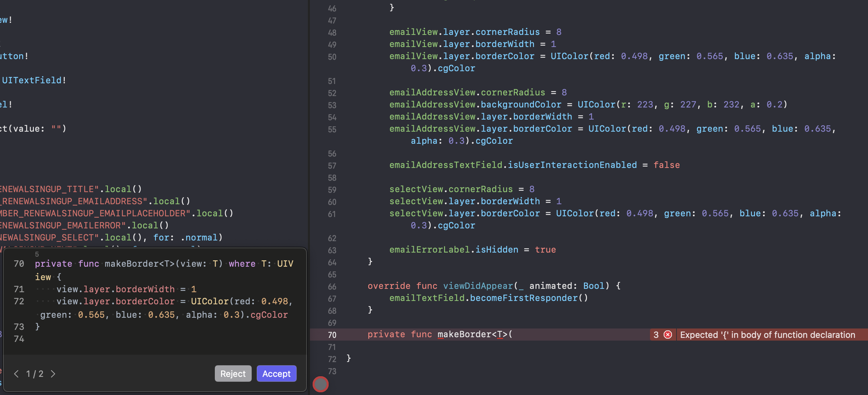The image size is (868, 395).
Task: Go to previous suggestion with left chevron
Action: click(16, 374)
